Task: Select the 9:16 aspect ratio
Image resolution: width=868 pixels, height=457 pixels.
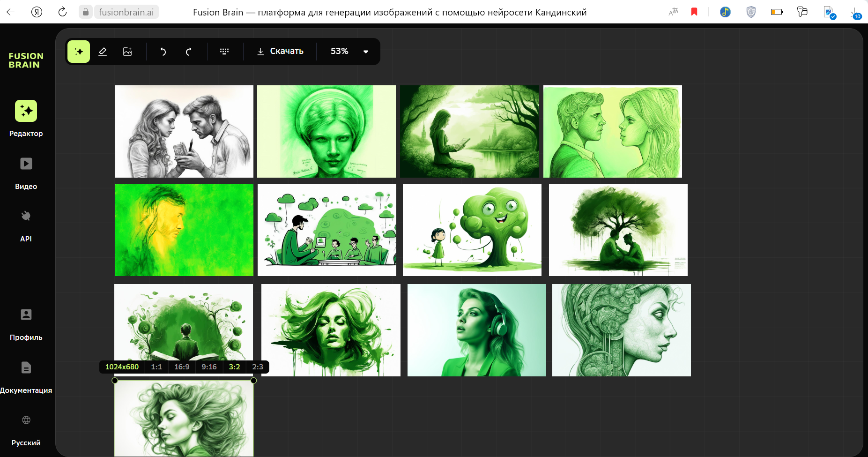Action: [209, 367]
